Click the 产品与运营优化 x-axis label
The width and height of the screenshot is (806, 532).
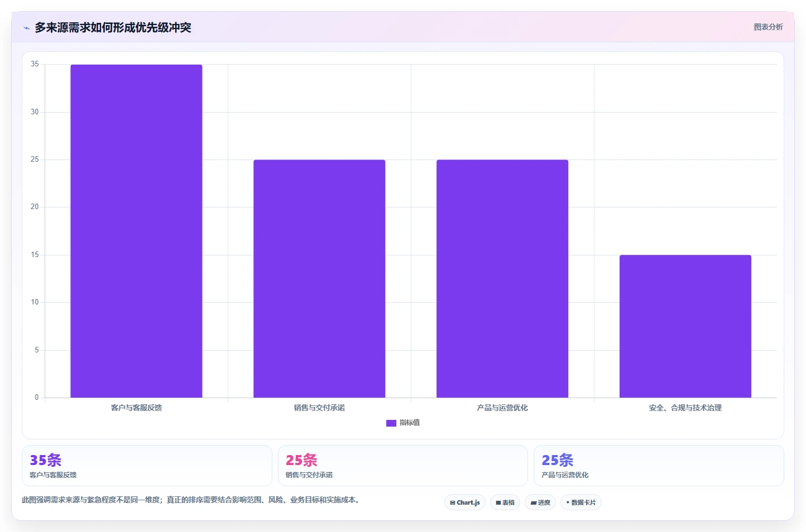[x=502, y=408]
